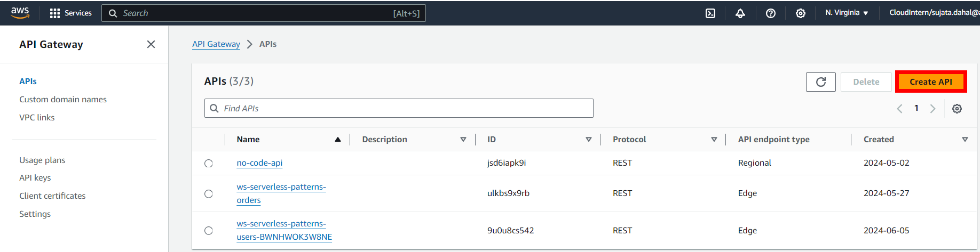Open AWS CloudShell terminal icon
980x252 pixels.
(710, 13)
